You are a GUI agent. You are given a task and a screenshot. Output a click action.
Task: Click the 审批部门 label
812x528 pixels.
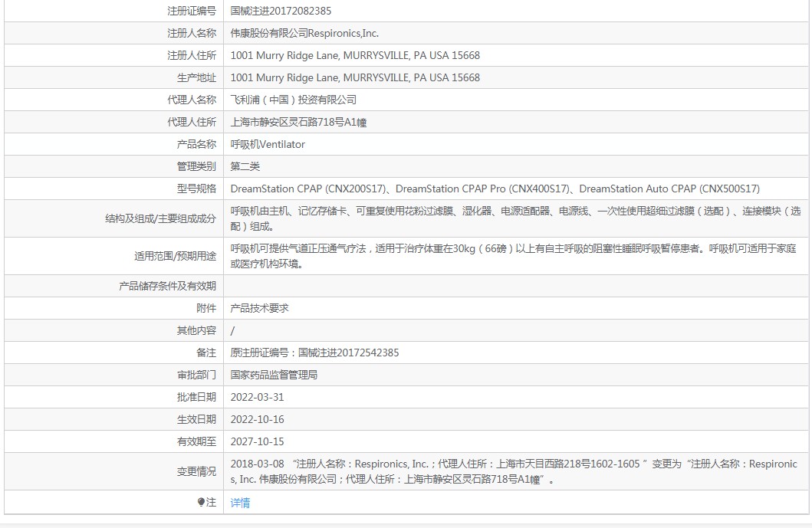tap(196, 375)
